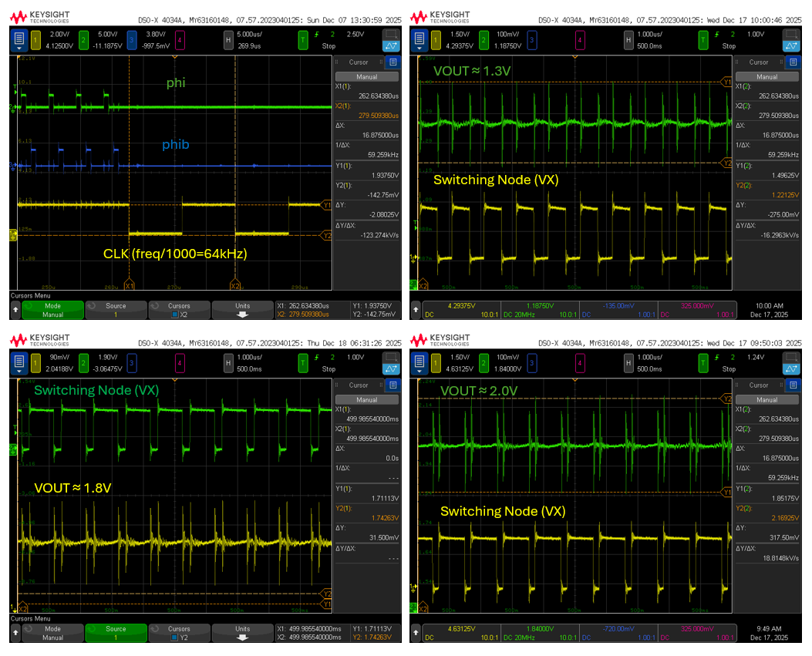Open the Source softkey in the bottom-left Cursors Menu
812x656 pixels.
click(x=116, y=633)
